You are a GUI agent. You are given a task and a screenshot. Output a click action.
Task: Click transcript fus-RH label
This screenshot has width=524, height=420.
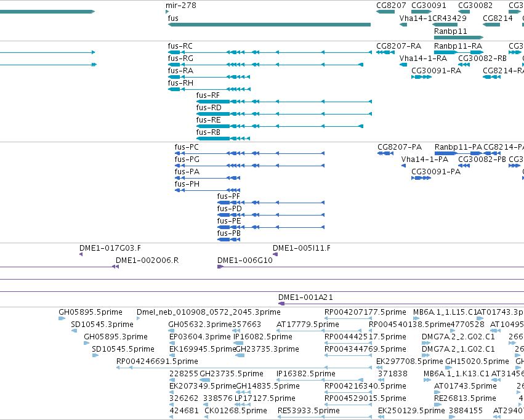[x=180, y=83]
